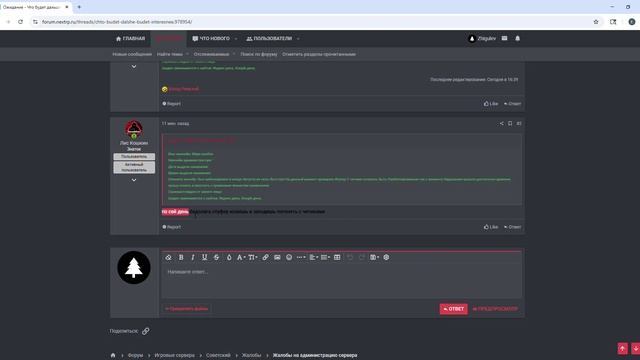Bookmark page with the star icon
This screenshot has width=640, height=360.
pos(596,22)
